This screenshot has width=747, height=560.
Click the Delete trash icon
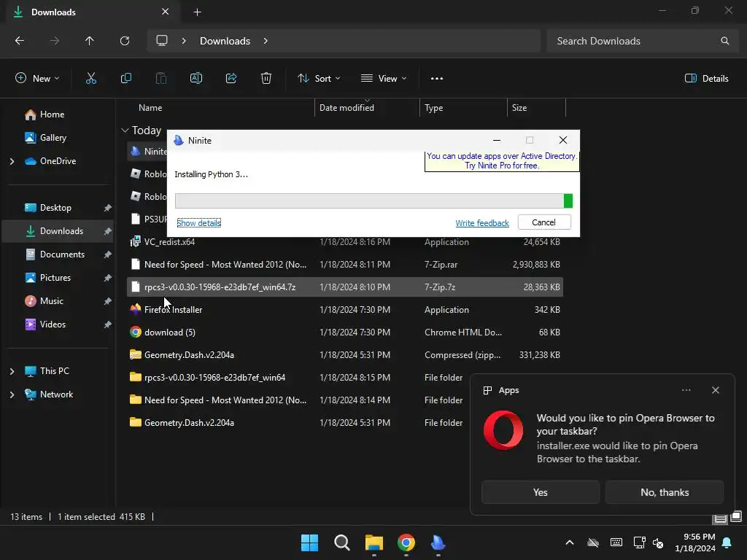[x=266, y=79]
